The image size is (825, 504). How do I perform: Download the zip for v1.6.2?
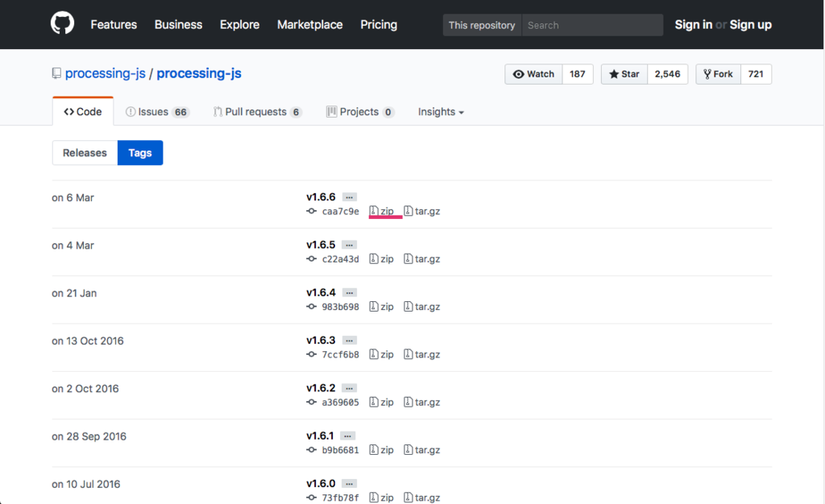coord(381,403)
